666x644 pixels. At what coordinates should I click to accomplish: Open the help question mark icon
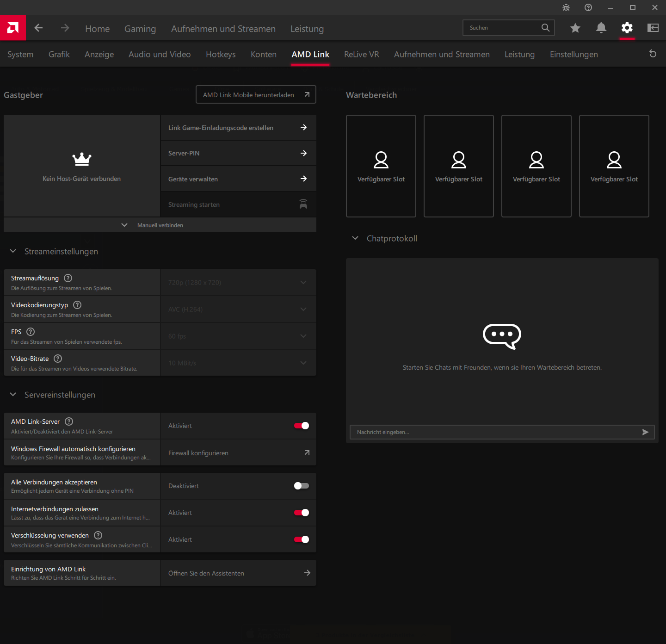point(588,7)
